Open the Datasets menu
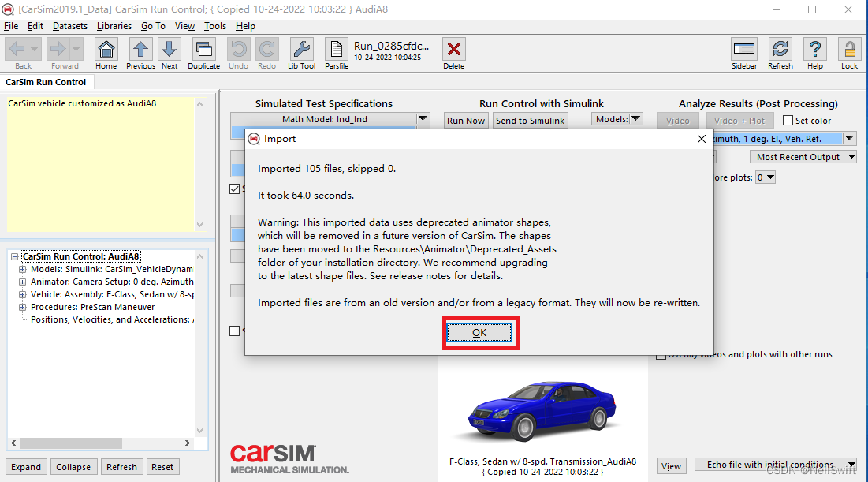Screen dimensions: 868x482 tap(69, 26)
